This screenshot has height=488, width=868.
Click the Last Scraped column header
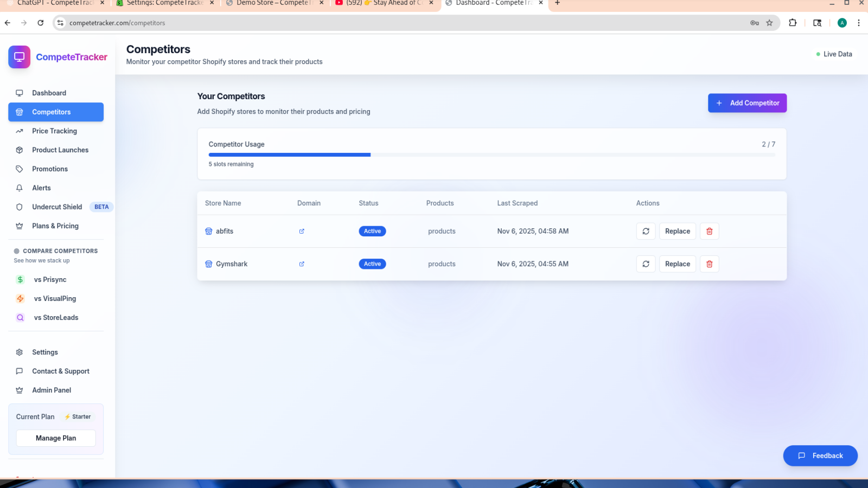518,203
